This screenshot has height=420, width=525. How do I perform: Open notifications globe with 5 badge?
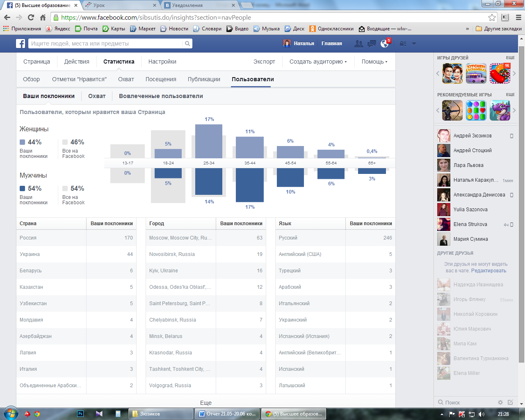(385, 43)
